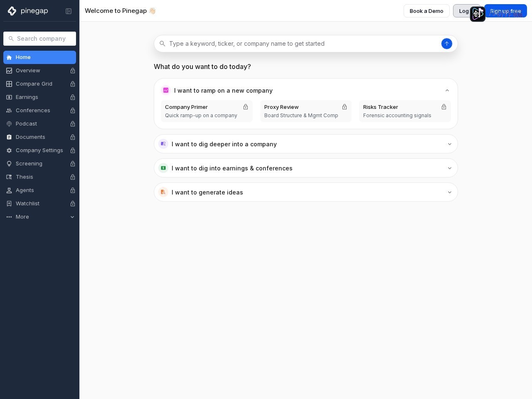Image resolution: width=532 pixels, height=399 pixels.
Task: Collapse the ramp on a new company section
Action: (x=447, y=90)
